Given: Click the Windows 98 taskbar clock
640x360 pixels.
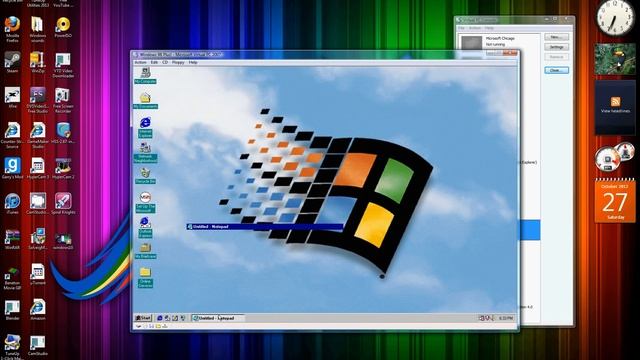Looking at the screenshot, I should click(x=506, y=318).
